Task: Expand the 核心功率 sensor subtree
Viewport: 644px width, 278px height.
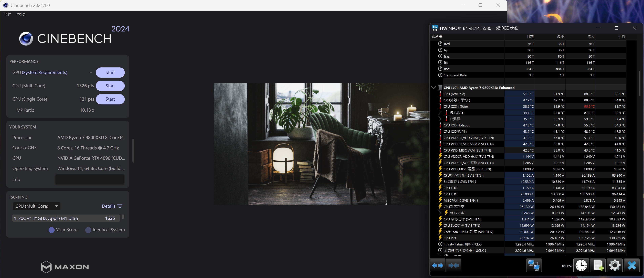Action: click(x=440, y=213)
